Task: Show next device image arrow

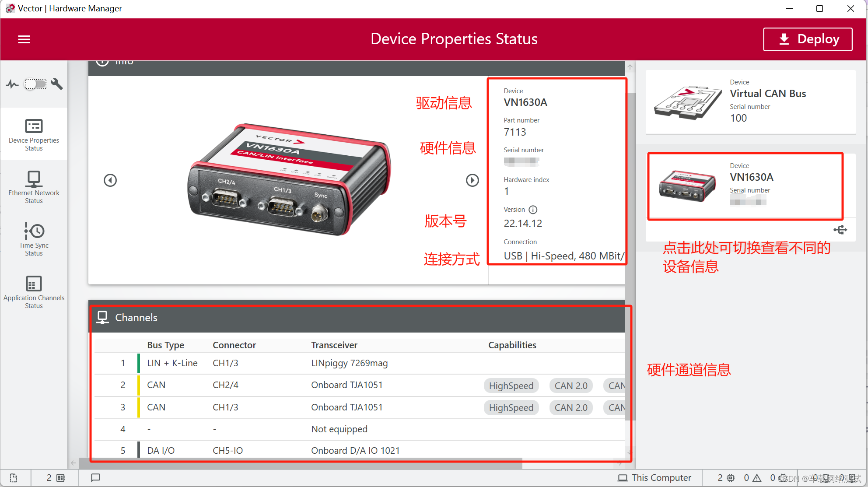Action: tap(472, 180)
